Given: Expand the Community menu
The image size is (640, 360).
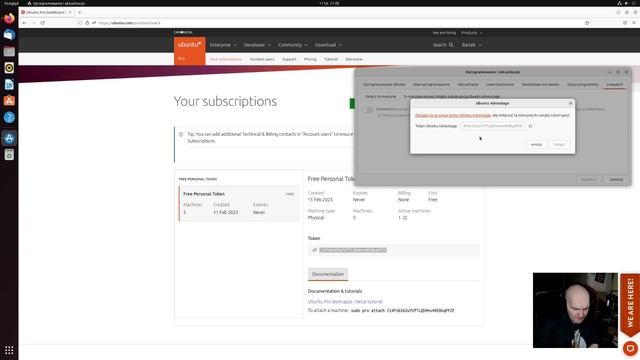Looking at the screenshot, I should (x=293, y=45).
